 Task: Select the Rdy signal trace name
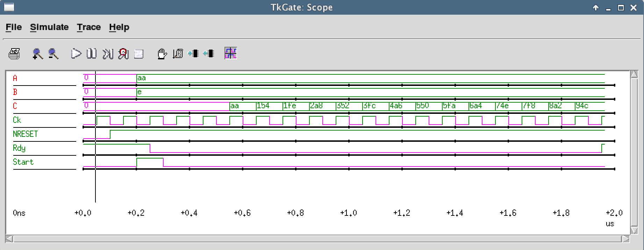pyautogui.click(x=19, y=148)
